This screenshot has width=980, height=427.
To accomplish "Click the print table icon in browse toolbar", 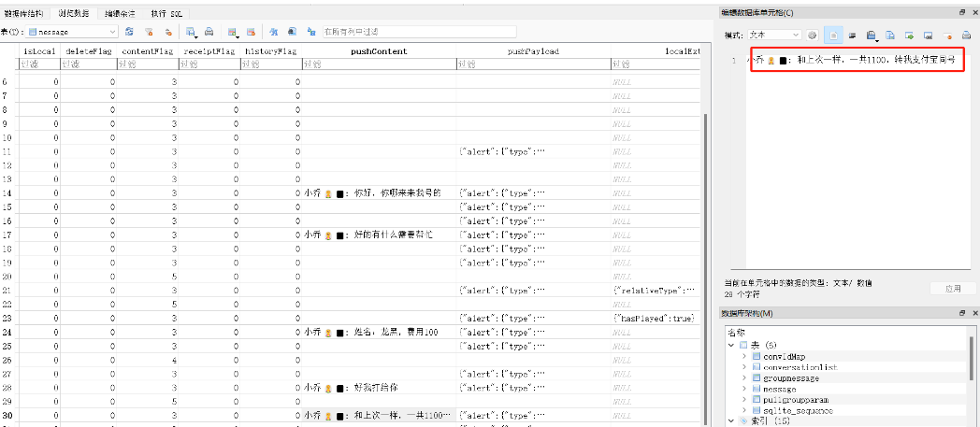I will click(209, 32).
